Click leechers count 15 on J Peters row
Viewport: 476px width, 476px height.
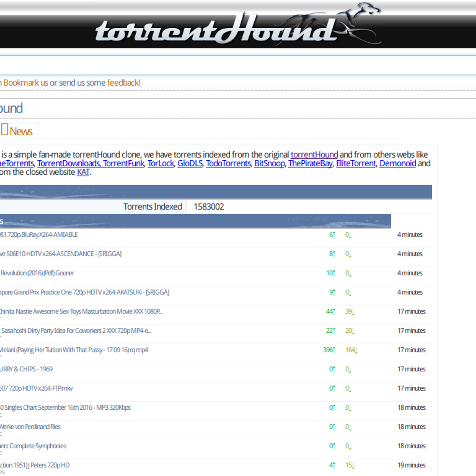coord(350,465)
